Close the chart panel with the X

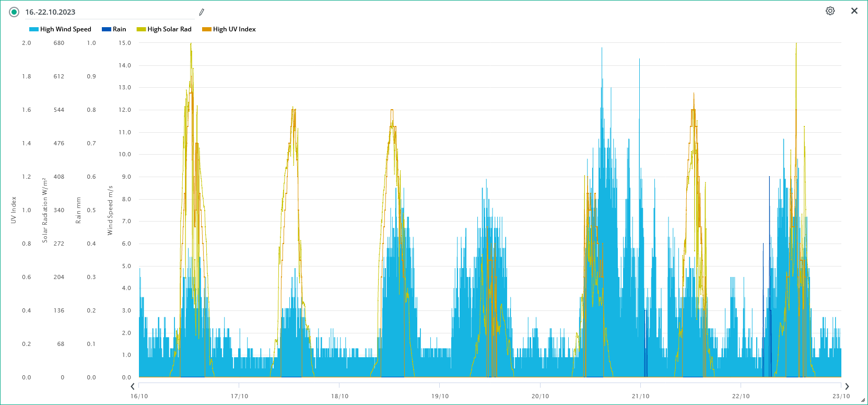(854, 11)
